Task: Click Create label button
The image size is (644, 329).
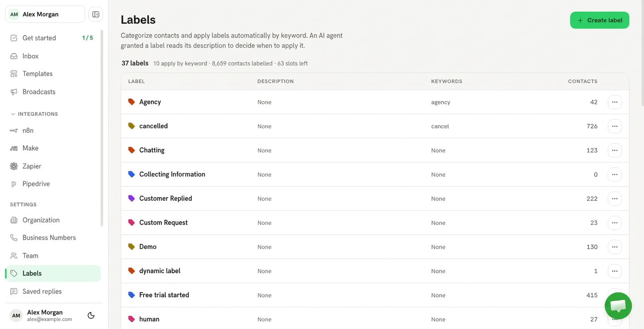Action: (599, 20)
